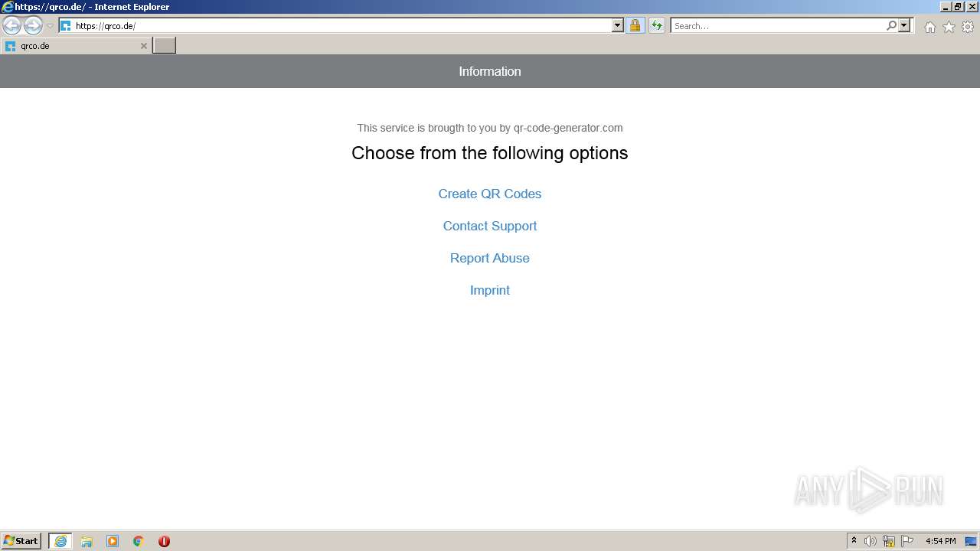
Task: Minimize the Internet Explorer window
Action: pos(946,6)
